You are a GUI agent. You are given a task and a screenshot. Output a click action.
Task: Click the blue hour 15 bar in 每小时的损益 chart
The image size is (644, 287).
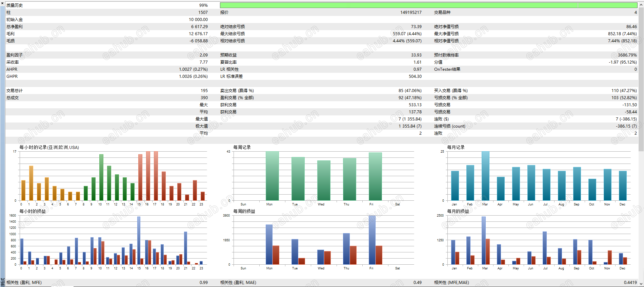139,240
